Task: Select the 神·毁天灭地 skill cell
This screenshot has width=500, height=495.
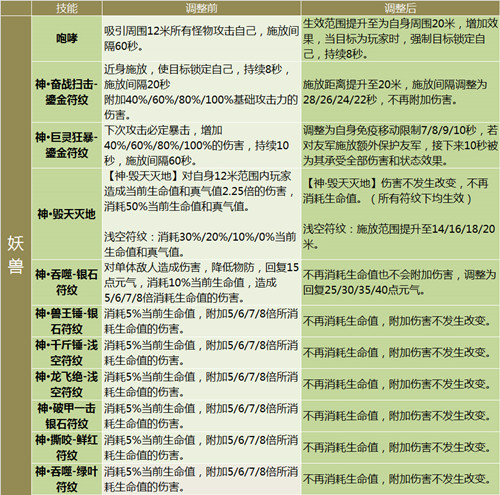Action: tap(67, 214)
